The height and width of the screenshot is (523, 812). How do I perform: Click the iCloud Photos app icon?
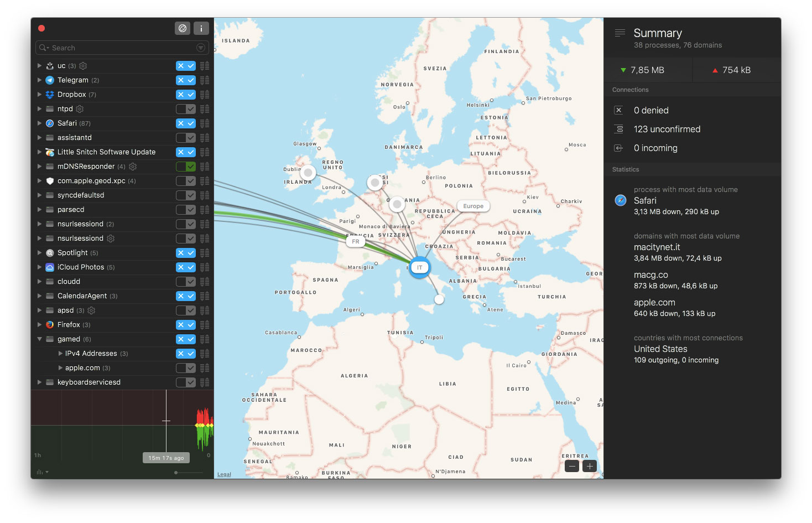50,267
